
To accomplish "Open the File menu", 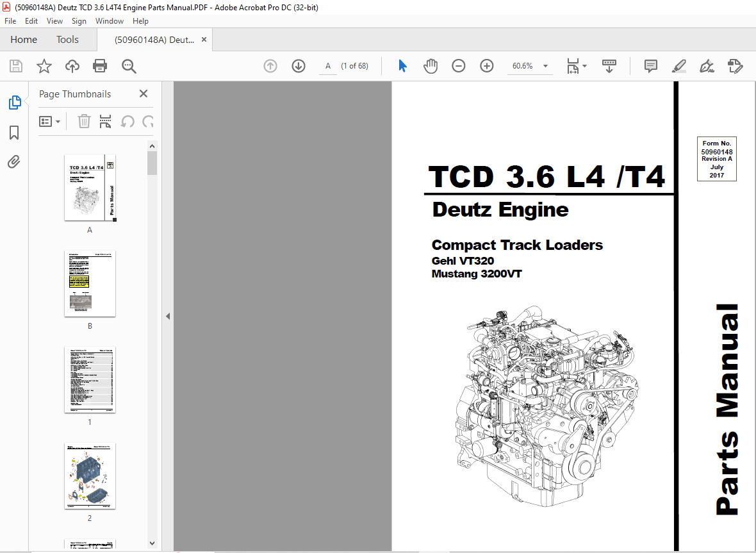I will [10, 21].
